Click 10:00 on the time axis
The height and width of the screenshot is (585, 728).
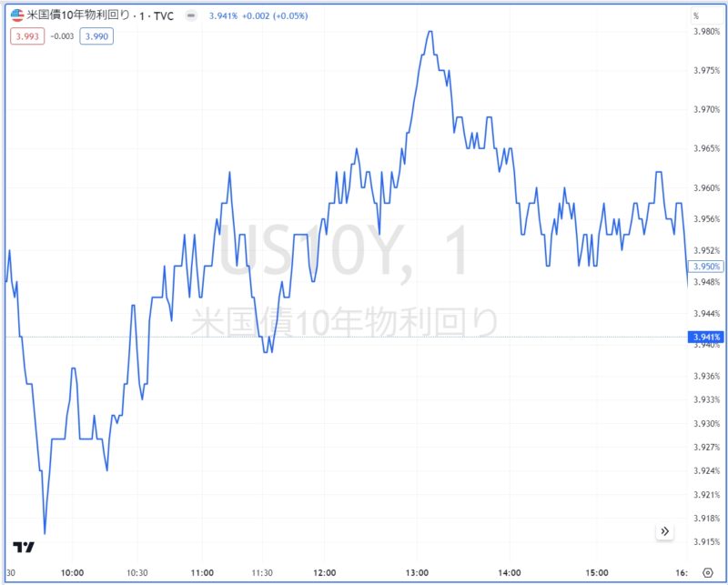tap(73, 572)
